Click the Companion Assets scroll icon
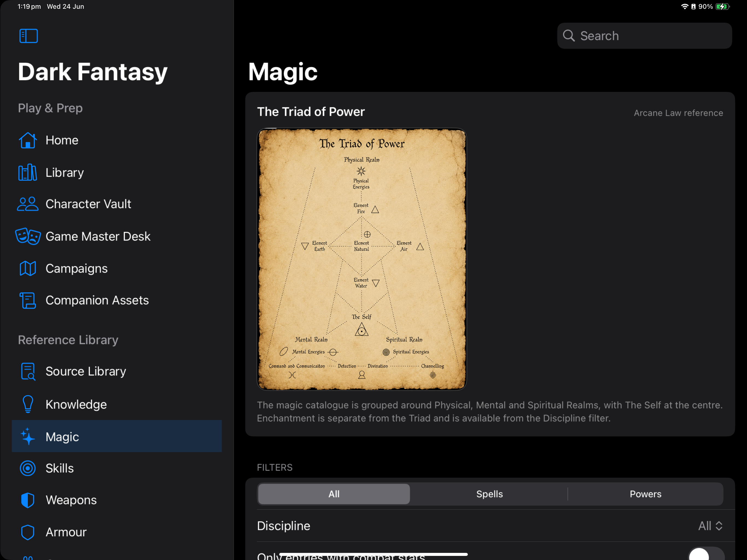This screenshot has width=747, height=560. tap(28, 300)
